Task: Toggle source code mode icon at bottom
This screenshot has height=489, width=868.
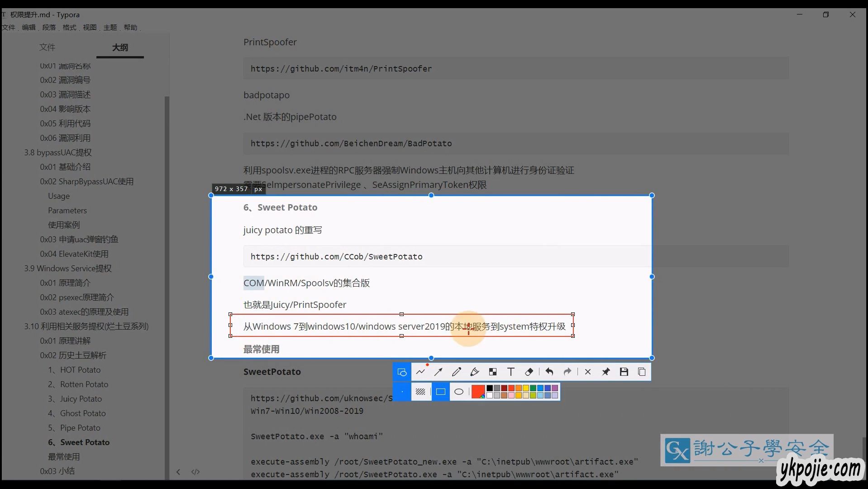Action: 196,472
